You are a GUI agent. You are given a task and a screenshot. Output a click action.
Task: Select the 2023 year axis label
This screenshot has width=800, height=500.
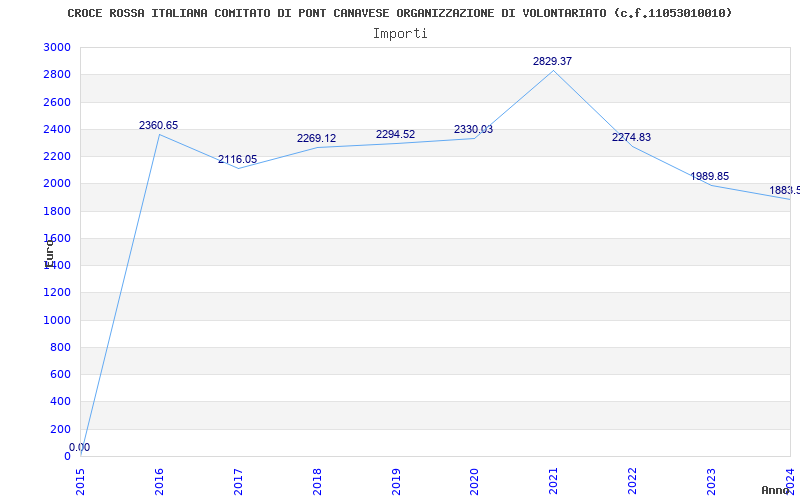tap(711, 481)
